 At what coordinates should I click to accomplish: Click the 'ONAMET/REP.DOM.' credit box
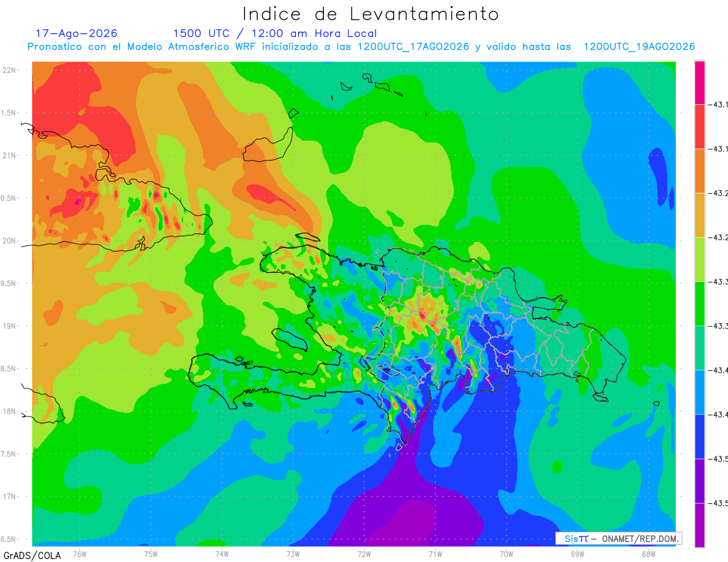(x=618, y=538)
